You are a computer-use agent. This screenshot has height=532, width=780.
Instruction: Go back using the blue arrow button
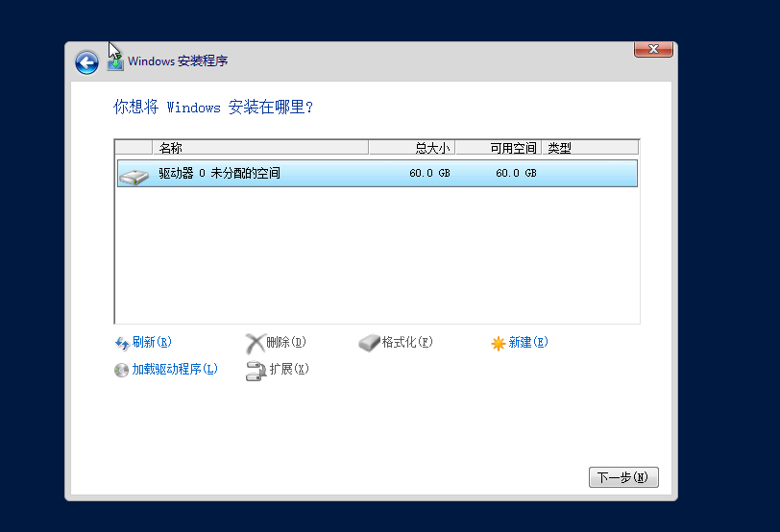click(86, 62)
